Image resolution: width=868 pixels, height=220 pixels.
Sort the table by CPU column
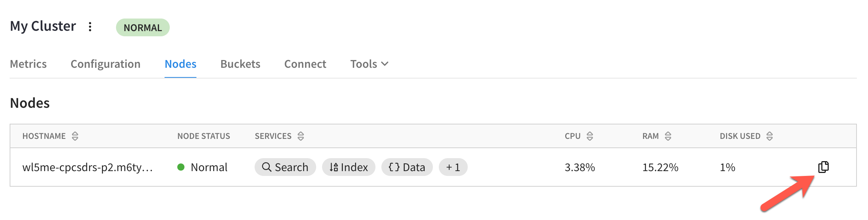pos(590,136)
